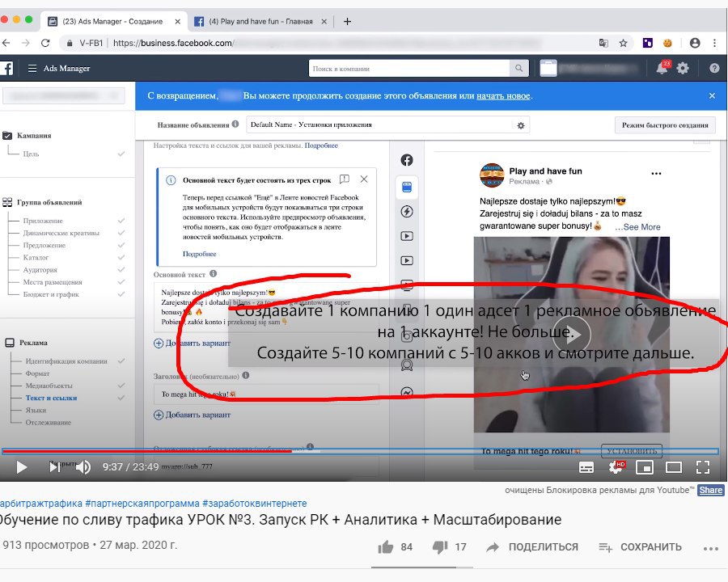
Task: Select Формат in sidebar
Action: tap(37, 373)
